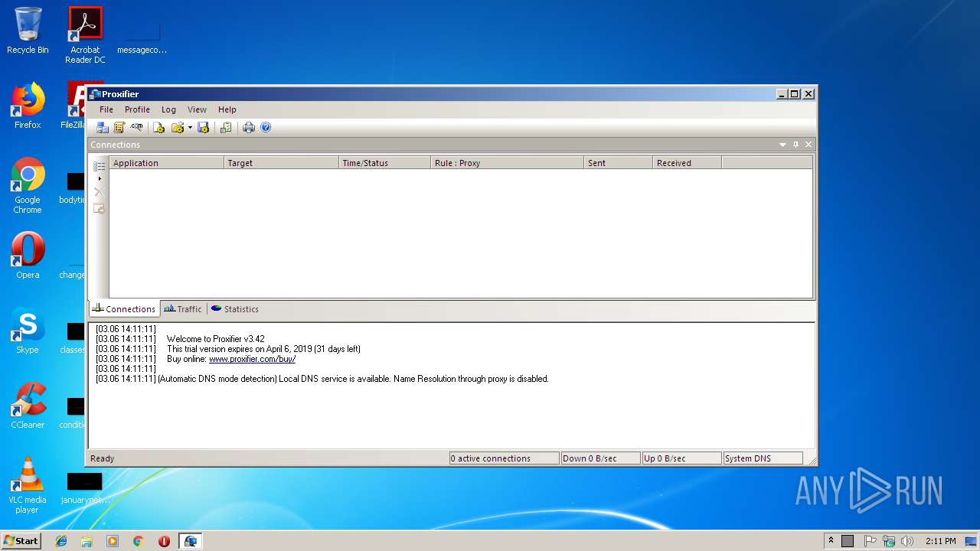
Task: Open the View menu
Action: click(197, 109)
